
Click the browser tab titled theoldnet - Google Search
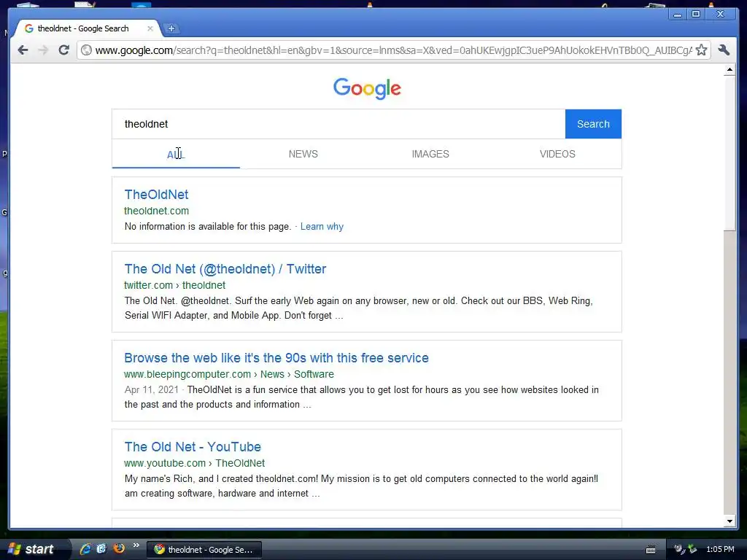88,28
